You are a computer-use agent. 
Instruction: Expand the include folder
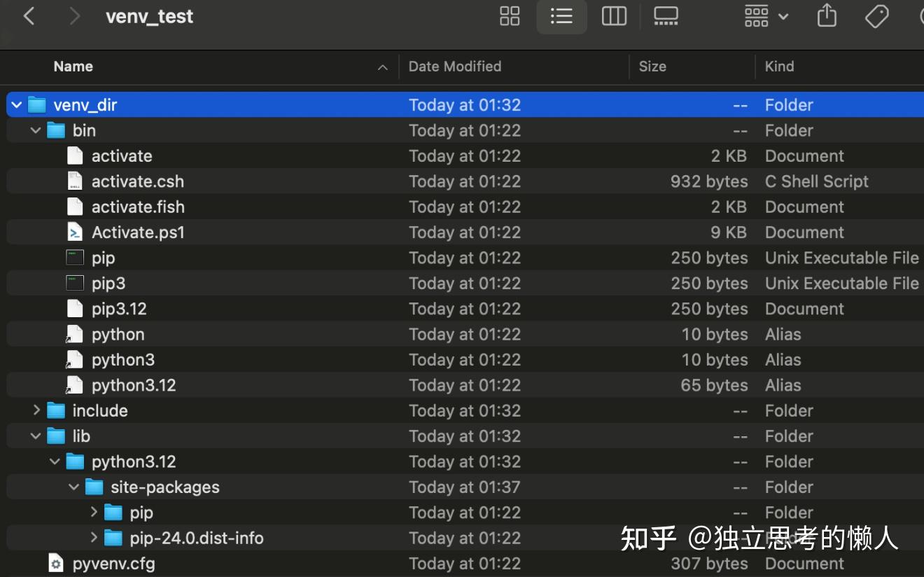click(35, 410)
